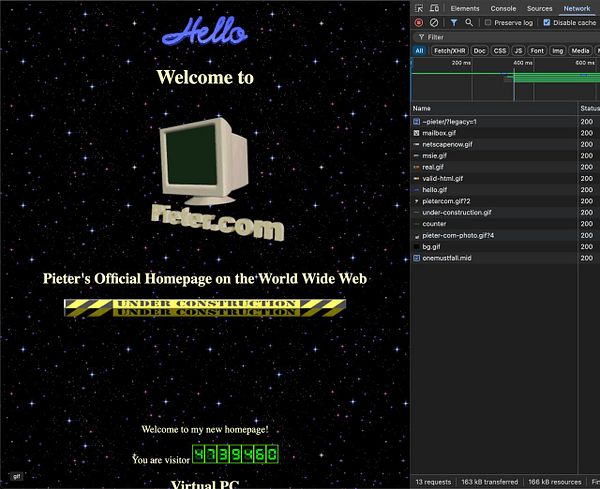
Task: Click the 200 ms timeline marker
Action: 461,63
